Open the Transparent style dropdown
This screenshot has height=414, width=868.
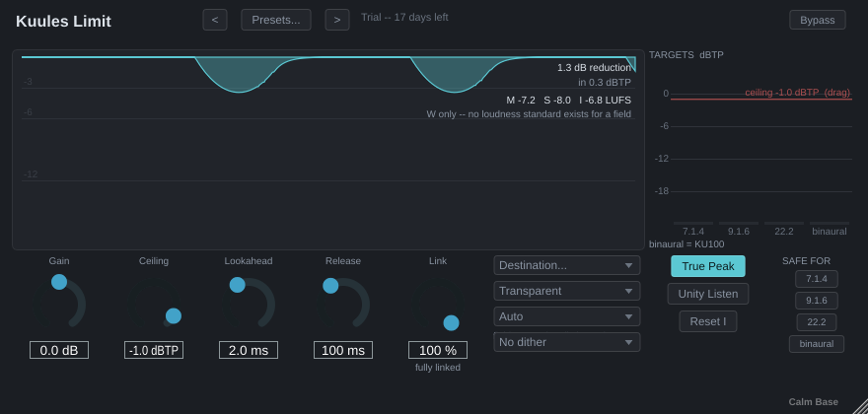click(567, 291)
